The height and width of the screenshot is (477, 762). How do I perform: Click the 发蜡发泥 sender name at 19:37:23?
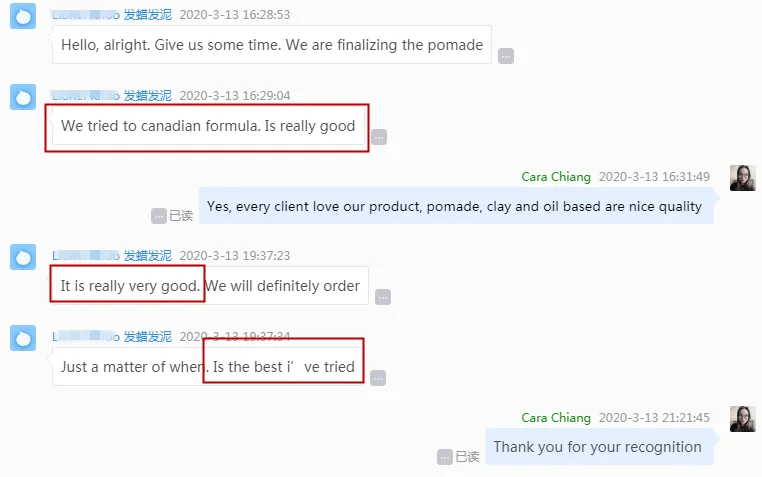coord(147,256)
